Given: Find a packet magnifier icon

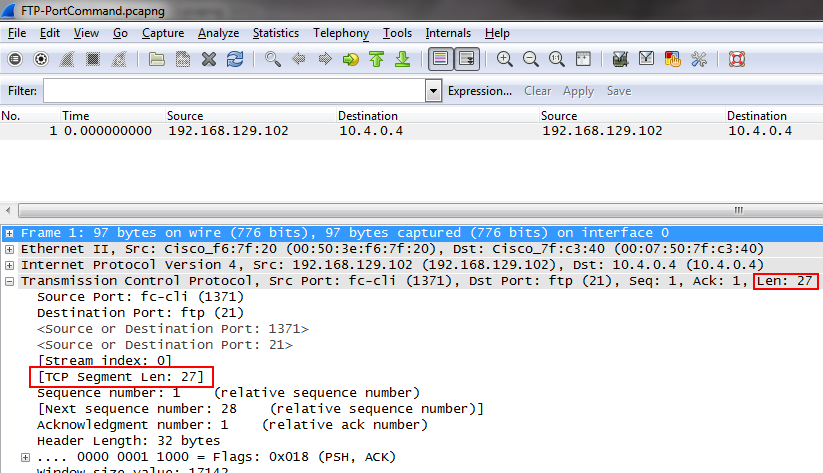Looking at the screenshot, I should [272, 59].
